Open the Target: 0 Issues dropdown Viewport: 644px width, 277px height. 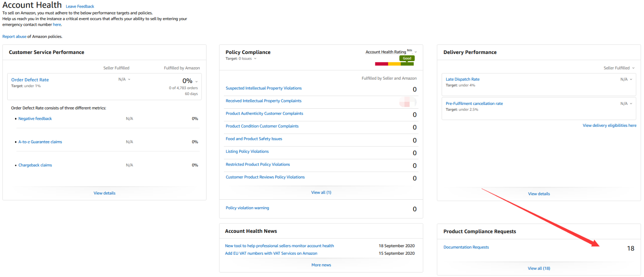255,58
